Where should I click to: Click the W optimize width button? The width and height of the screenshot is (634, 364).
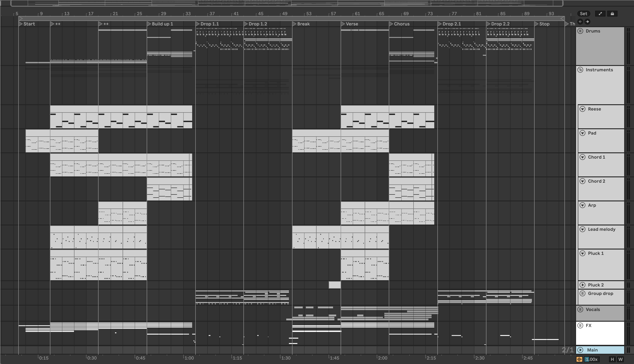[x=620, y=359]
